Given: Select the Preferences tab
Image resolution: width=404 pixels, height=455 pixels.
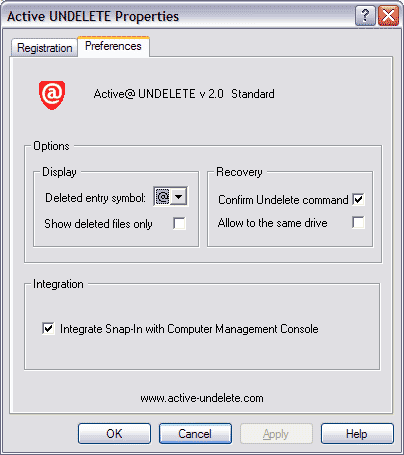Looking at the screenshot, I should point(113,46).
